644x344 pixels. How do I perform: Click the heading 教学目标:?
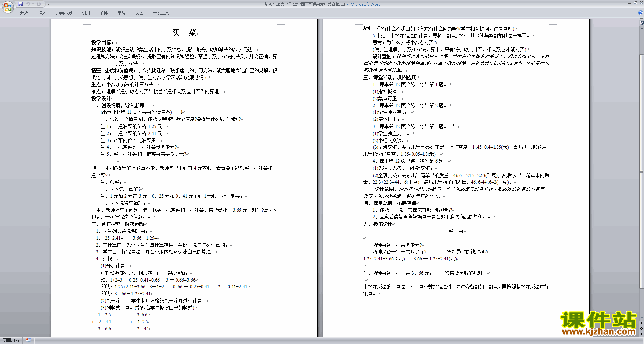(x=102, y=42)
